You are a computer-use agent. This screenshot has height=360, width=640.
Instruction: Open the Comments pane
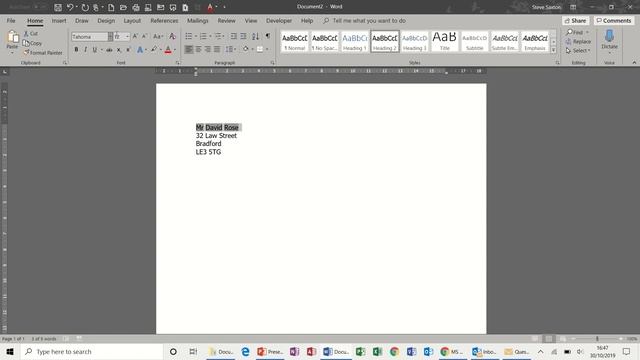(614, 20)
